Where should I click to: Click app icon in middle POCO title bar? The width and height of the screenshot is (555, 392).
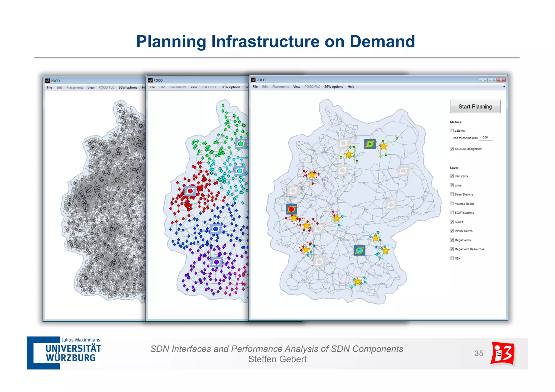click(150, 80)
